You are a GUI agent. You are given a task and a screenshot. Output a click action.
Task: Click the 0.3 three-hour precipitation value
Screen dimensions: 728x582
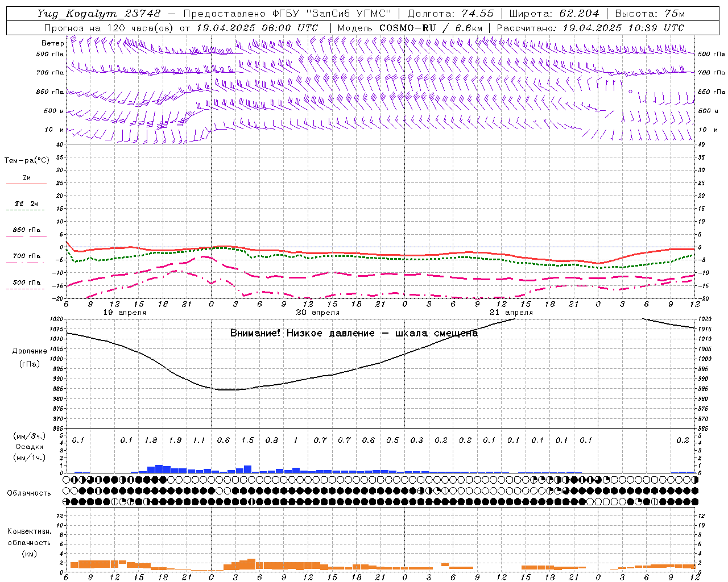(x=417, y=440)
